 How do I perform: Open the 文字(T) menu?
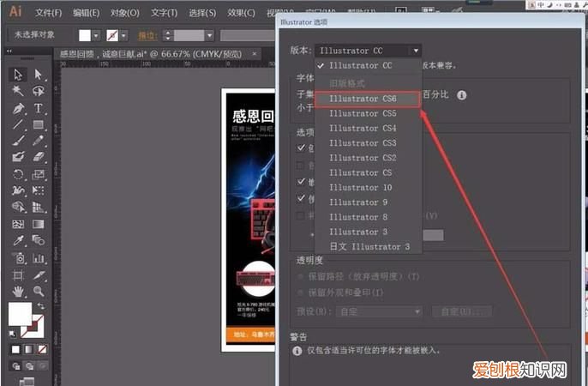(x=165, y=13)
